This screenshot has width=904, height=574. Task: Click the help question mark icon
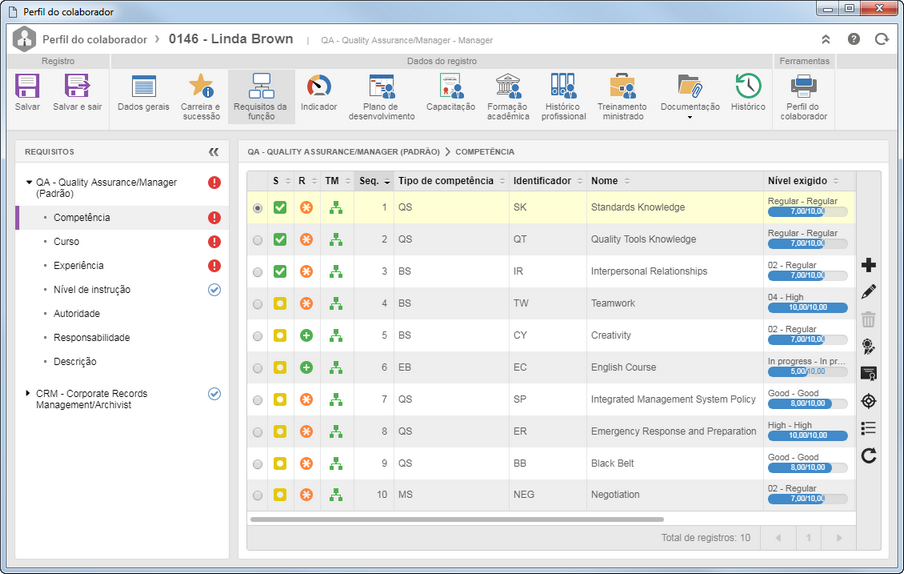coord(853,39)
